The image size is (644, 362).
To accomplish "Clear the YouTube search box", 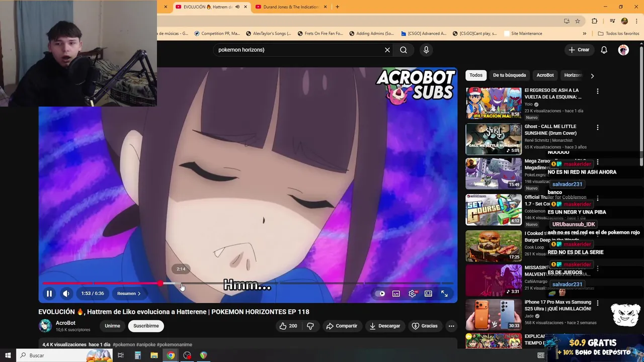I will click(x=387, y=50).
